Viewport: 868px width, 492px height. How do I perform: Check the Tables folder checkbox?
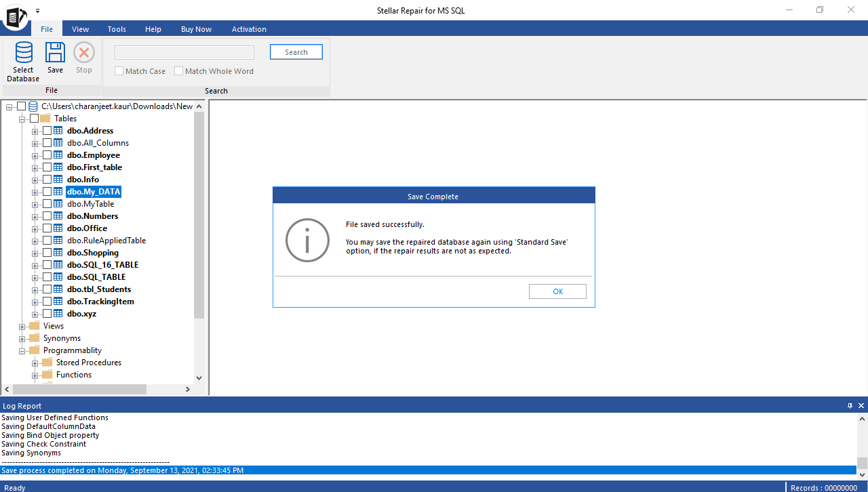pos(34,119)
